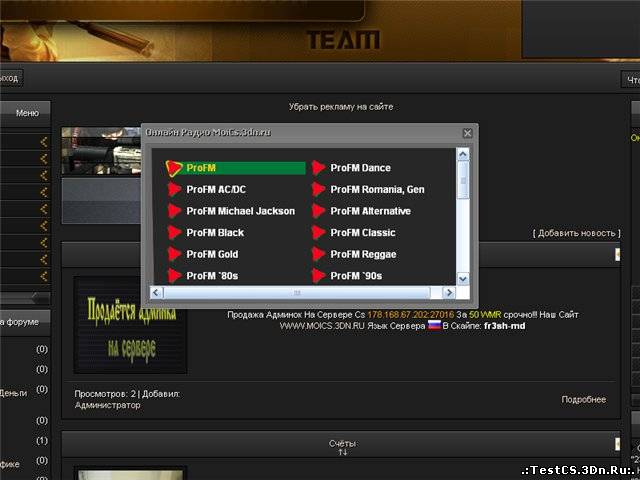Select the ProFM AC/DC station
Viewport: 640px width, 480px height.
pyautogui.click(x=216, y=189)
